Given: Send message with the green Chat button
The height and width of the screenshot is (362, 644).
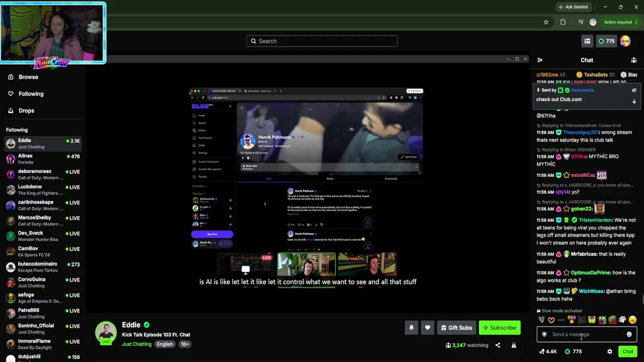Looking at the screenshot, I should (x=627, y=351).
